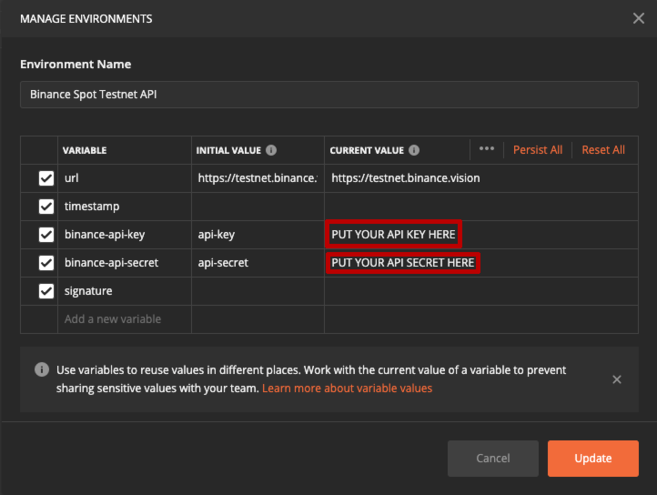Click the info icon in the tips banner

(41, 369)
